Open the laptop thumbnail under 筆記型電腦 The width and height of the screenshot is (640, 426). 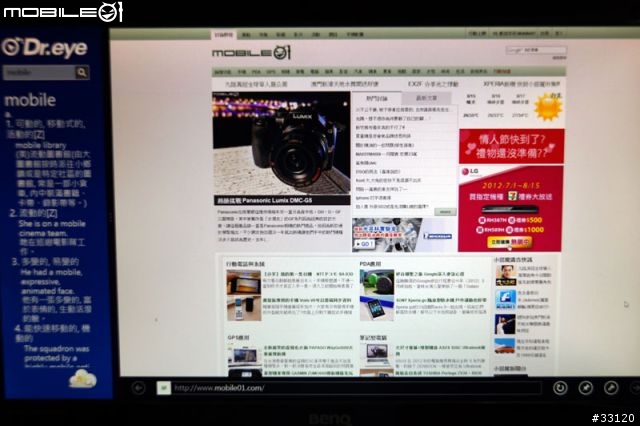[x=377, y=355]
